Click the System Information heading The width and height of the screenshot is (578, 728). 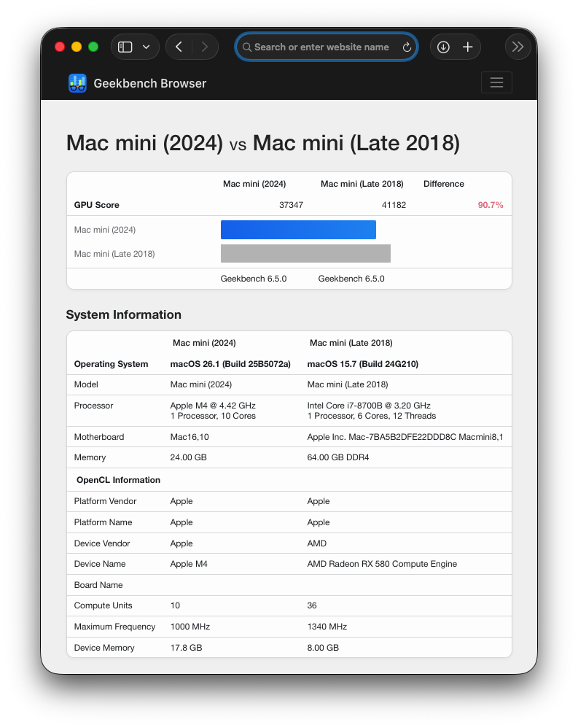123,314
